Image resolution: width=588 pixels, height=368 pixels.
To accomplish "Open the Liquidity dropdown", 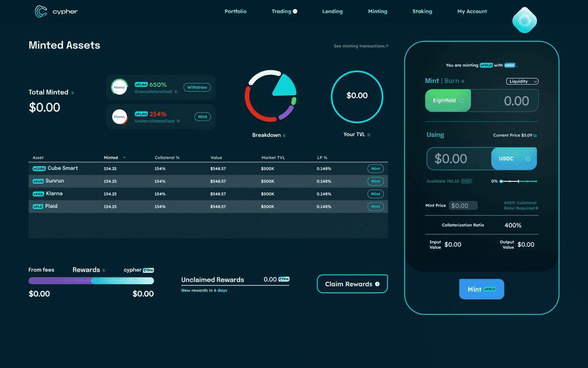I will (522, 81).
